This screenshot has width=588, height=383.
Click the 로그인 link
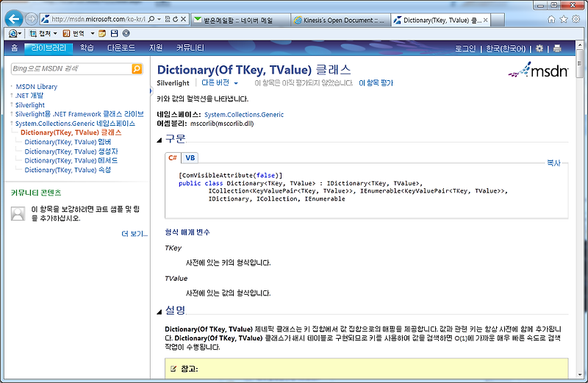[x=465, y=49]
